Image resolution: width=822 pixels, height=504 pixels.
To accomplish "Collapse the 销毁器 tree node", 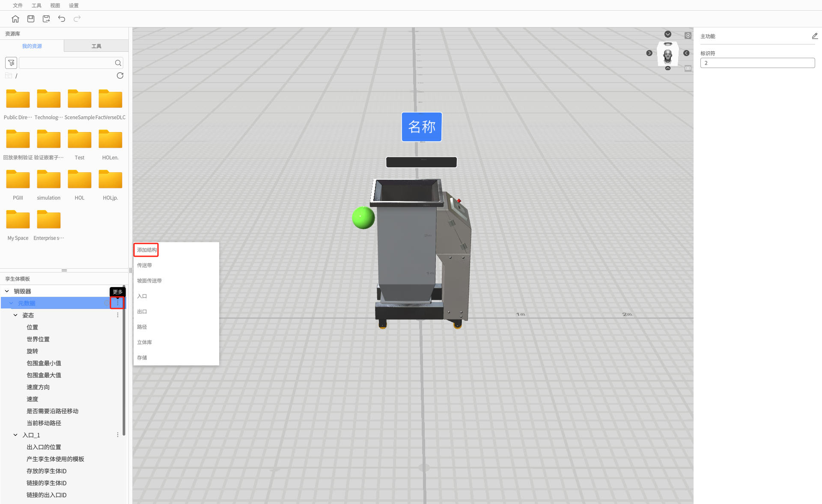I will pos(7,291).
